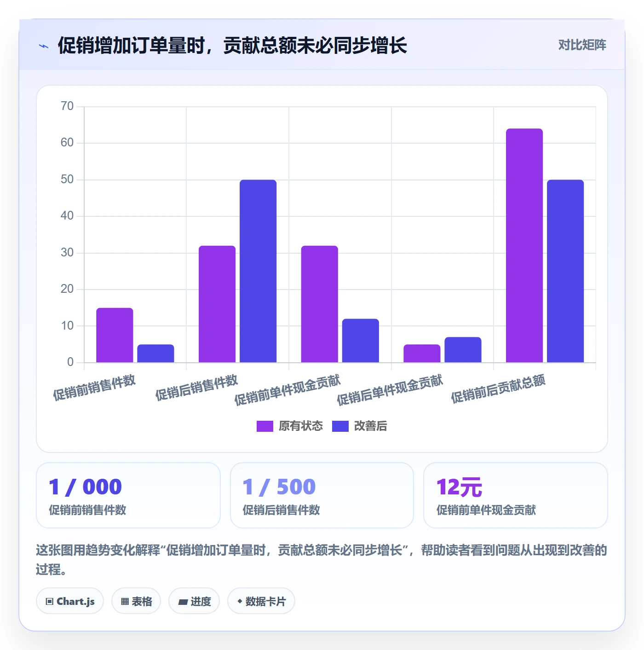Click the 对比矩阵 label in the header

coord(582,45)
